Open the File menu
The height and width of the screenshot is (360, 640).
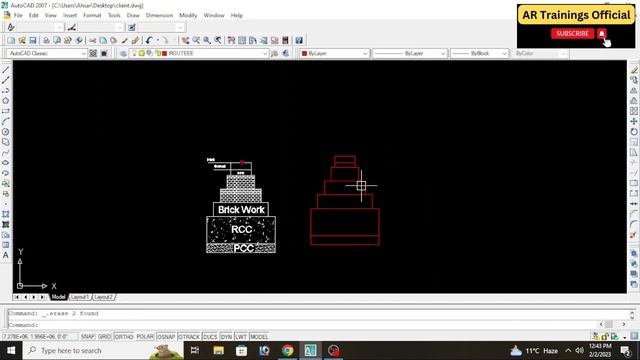[x=18, y=15]
